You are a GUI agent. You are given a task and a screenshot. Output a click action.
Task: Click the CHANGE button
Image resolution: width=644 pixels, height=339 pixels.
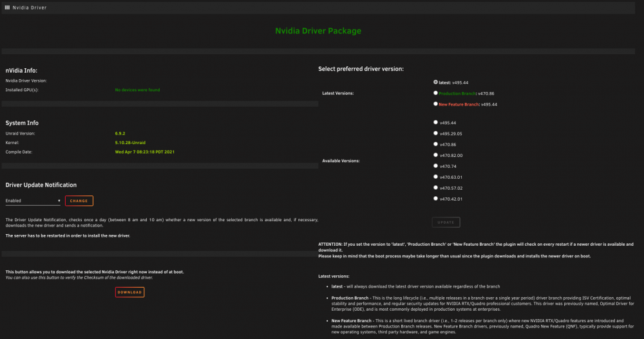(79, 201)
